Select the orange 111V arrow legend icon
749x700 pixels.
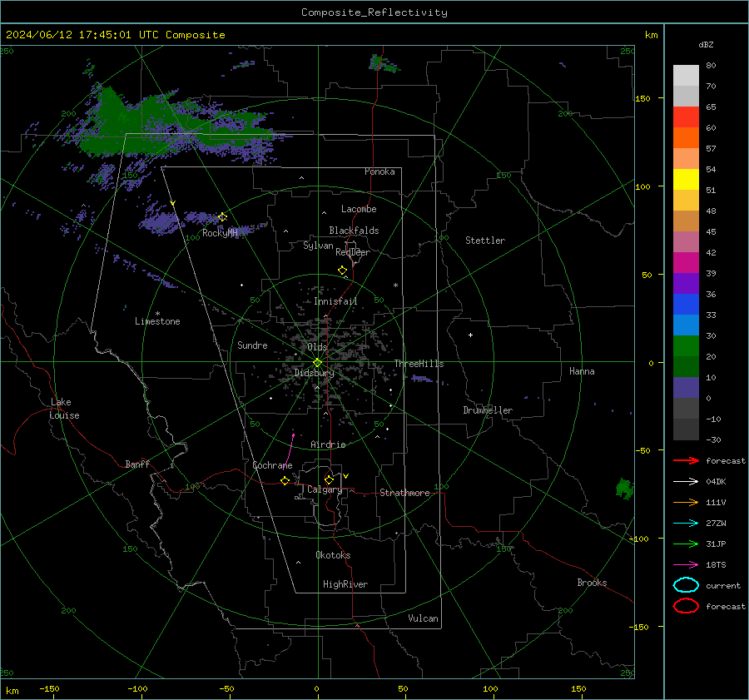tap(686, 502)
